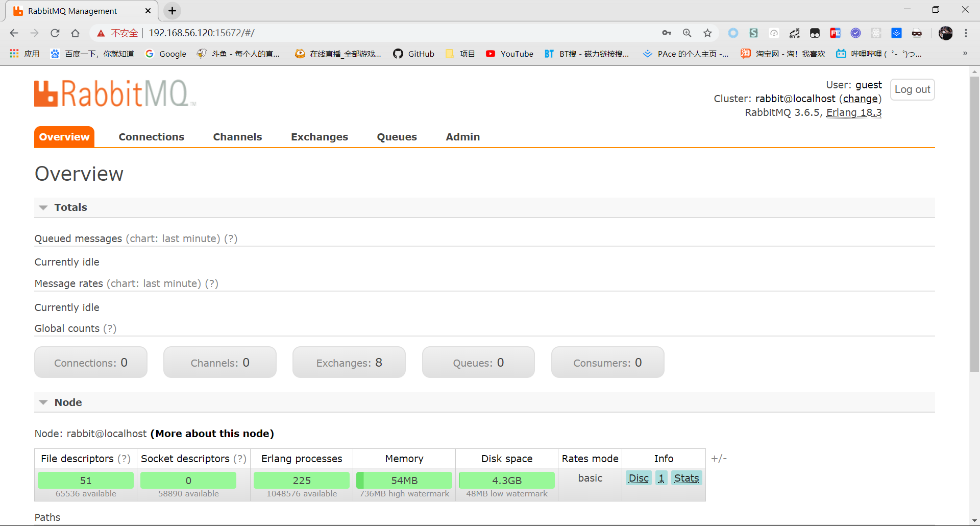Open BT搜 bookmark
This screenshot has width=980, height=526.
[x=586, y=54]
